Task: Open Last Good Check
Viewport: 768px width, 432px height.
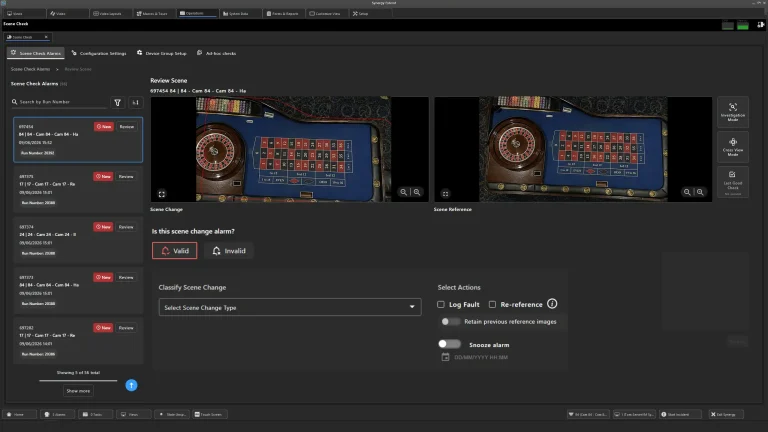Action: [733, 182]
